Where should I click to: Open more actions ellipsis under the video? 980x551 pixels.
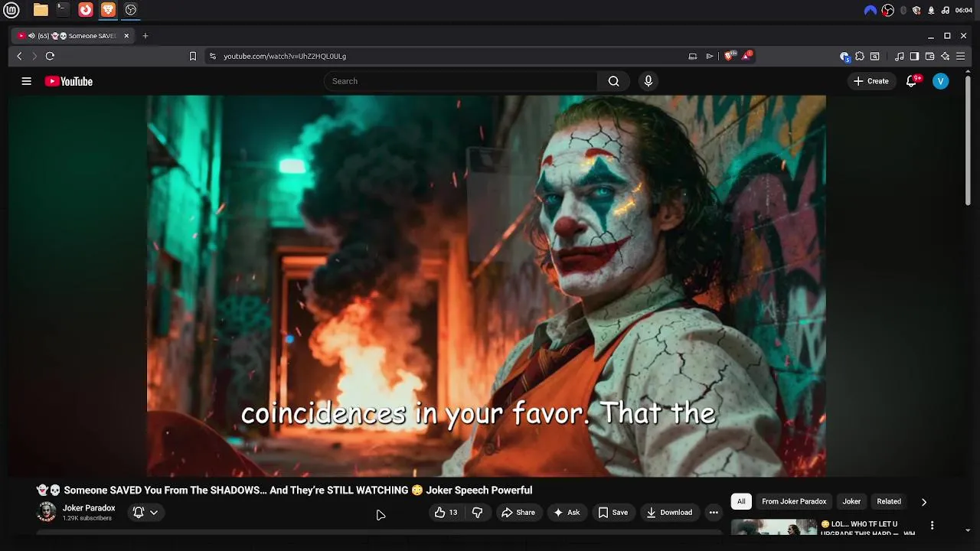coord(714,513)
